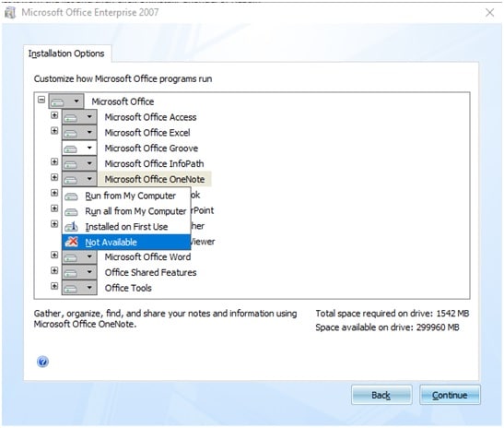Open install options dropdown for Microsoft Office Groove
The width and height of the screenshot is (504, 428).
click(x=79, y=149)
